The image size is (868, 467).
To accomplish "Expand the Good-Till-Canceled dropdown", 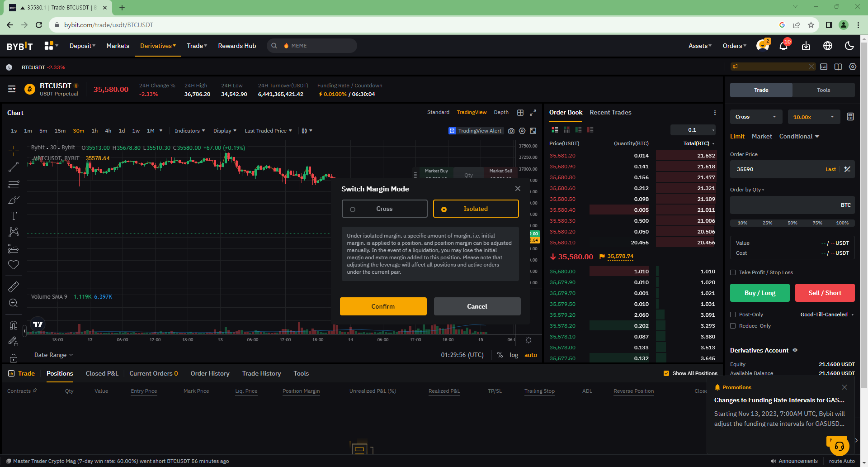I will (827, 315).
